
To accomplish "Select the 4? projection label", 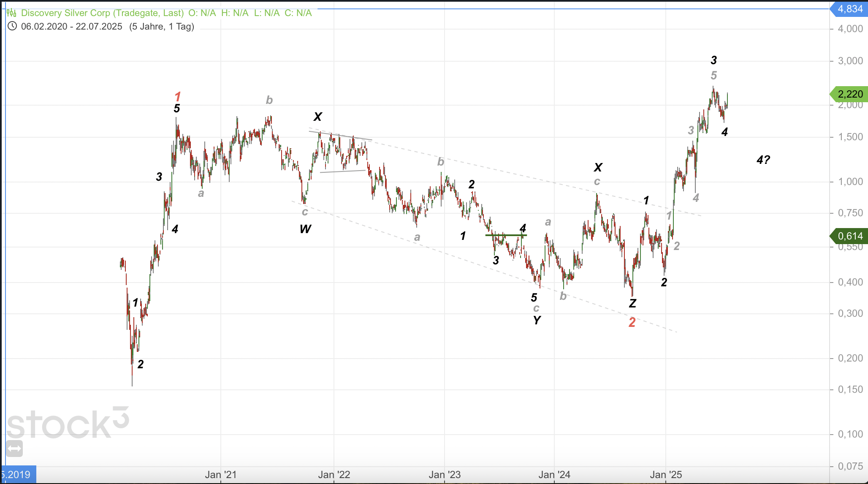I will pyautogui.click(x=763, y=160).
